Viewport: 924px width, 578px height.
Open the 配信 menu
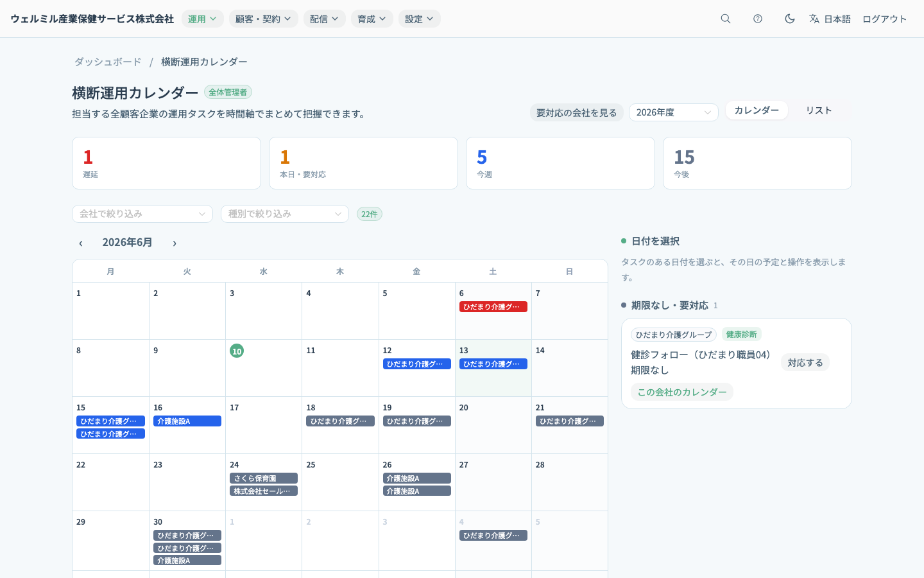pos(324,19)
